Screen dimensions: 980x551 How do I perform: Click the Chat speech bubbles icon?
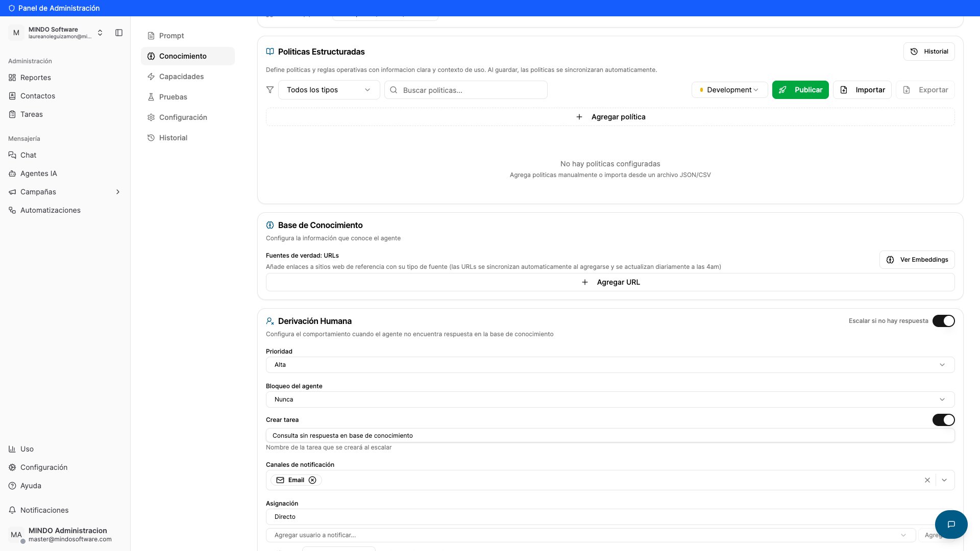click(x=12, y=155)
